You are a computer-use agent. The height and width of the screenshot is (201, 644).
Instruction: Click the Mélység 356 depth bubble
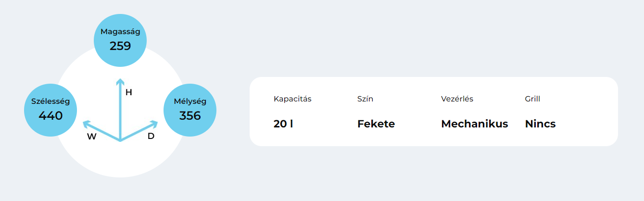(x=190, y=110)
